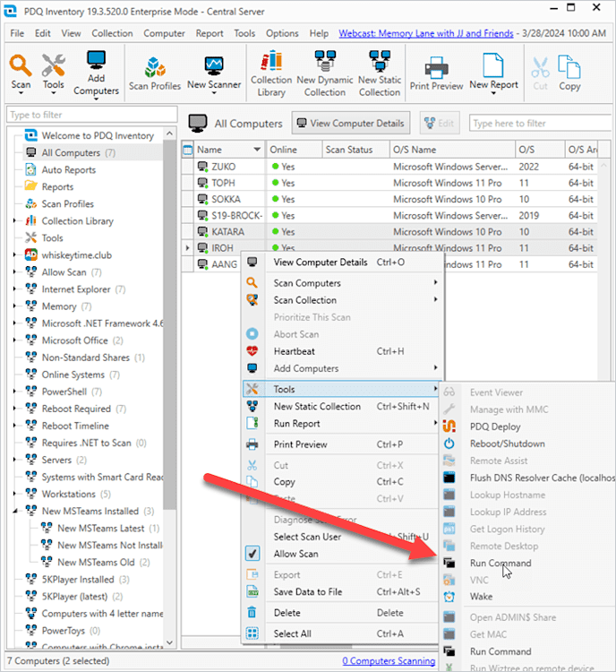This screenshot has width=616, height=672.
Task: Click the grid select-all corner icon
Action: pyautogui.click(x=188, y=150)
